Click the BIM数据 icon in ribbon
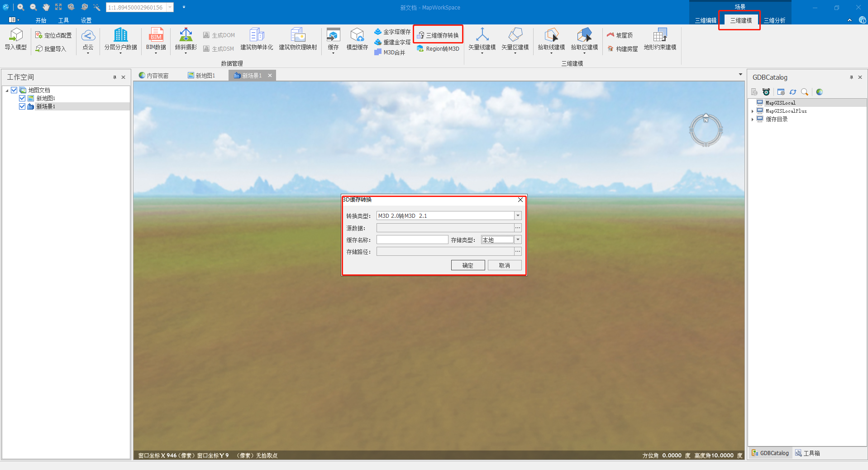This screenshot has height=470, width=868. click(156, 35)
